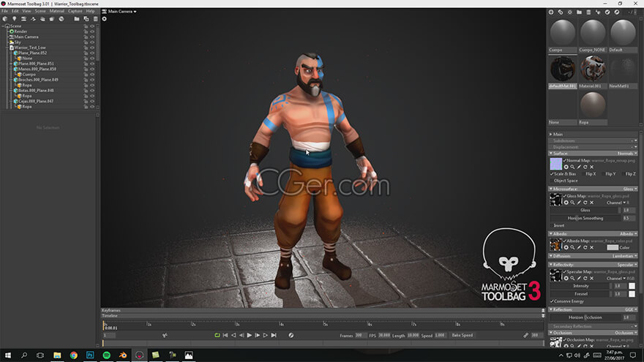The width and height of the screenshot is (644, 362).
Task: Toggle the Normal Map checkbox
Action: [565, 160]
